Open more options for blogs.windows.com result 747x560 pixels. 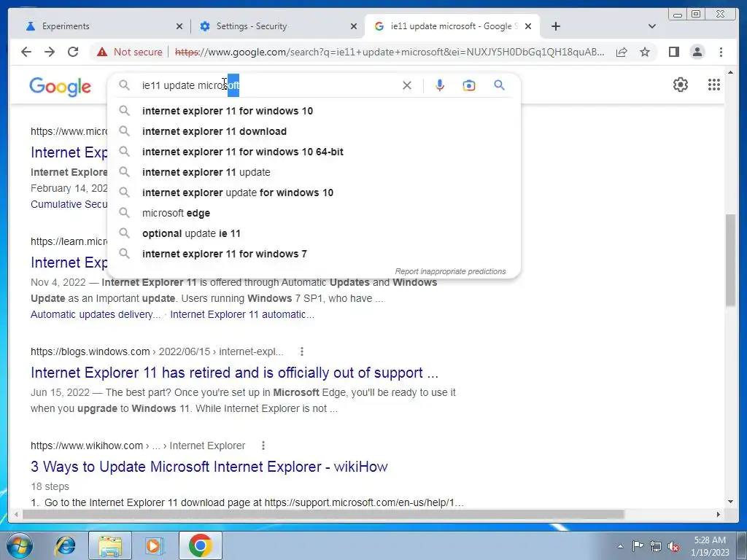click(301, 351)
